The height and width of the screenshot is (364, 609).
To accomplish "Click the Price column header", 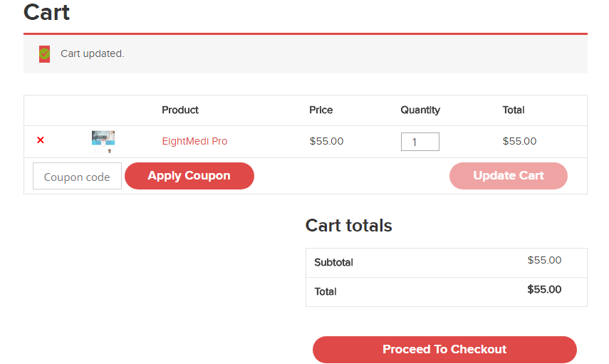I will (x=321, y=110).
